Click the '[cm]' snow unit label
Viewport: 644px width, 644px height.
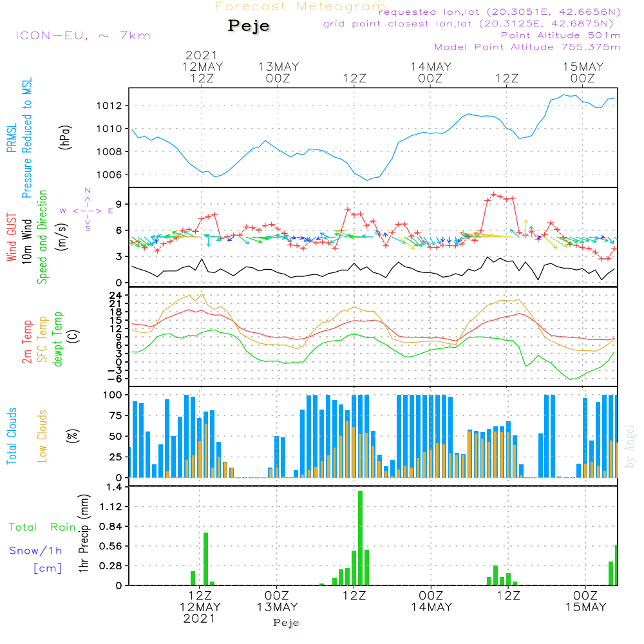[x=48, y=569]
